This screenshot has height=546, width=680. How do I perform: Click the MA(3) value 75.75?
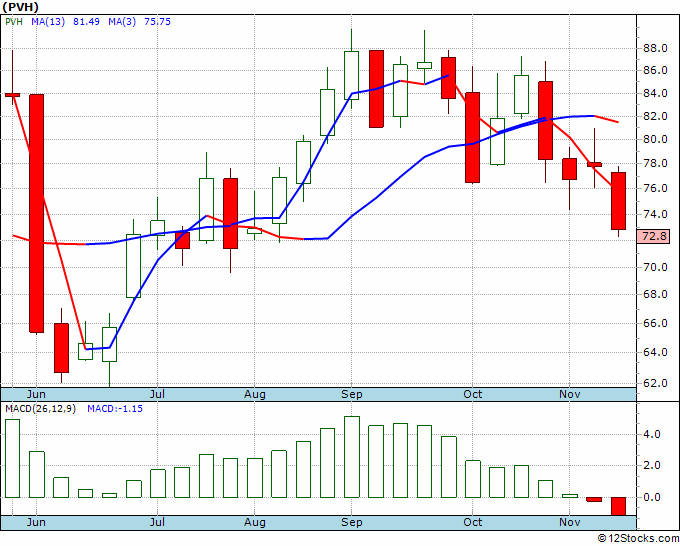tap(157, 22)
